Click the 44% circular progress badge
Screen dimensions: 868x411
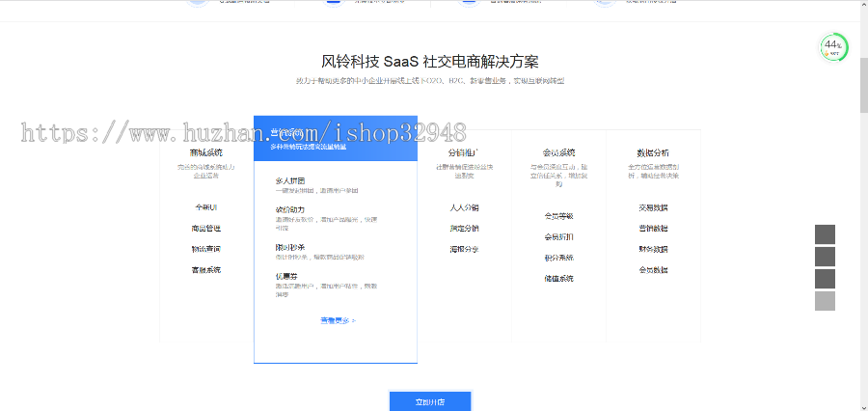coord(832,46)
